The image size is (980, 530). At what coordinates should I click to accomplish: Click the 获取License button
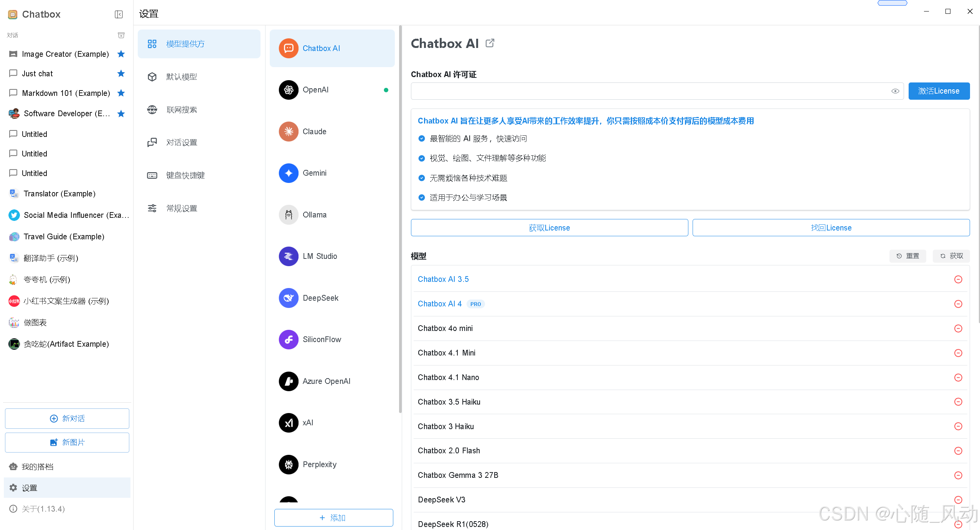tap(549, 228)
